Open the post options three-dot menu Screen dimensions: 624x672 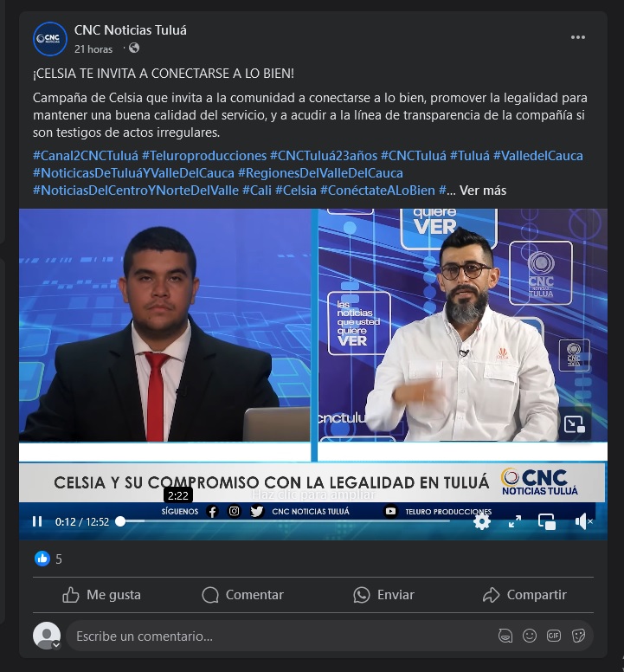coord(578,37)
